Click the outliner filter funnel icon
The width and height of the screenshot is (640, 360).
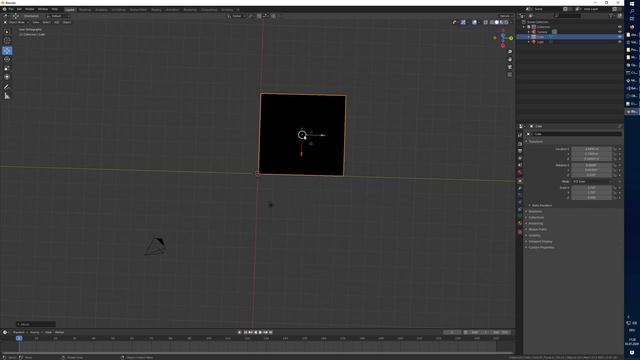pyautogui.click(x=611, y=16)
